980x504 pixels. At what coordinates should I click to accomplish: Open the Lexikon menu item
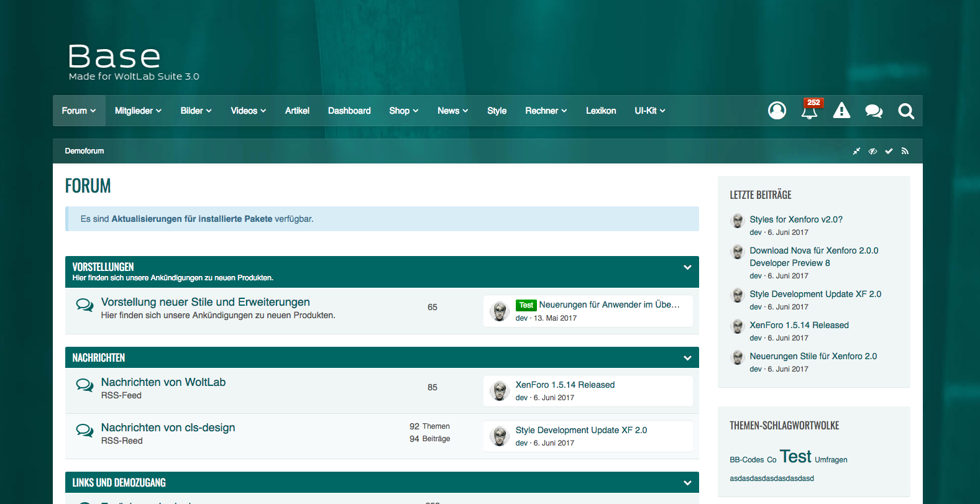(x=600, y=111)
